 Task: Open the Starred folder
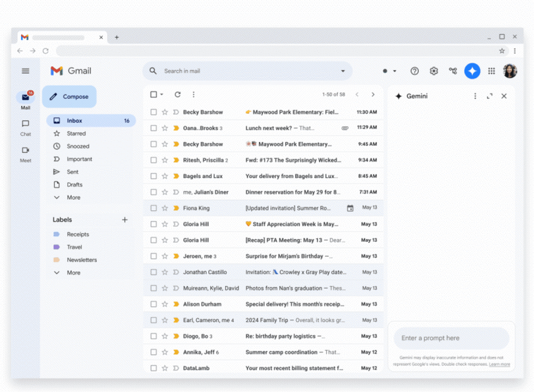click(x=76, y=133)
